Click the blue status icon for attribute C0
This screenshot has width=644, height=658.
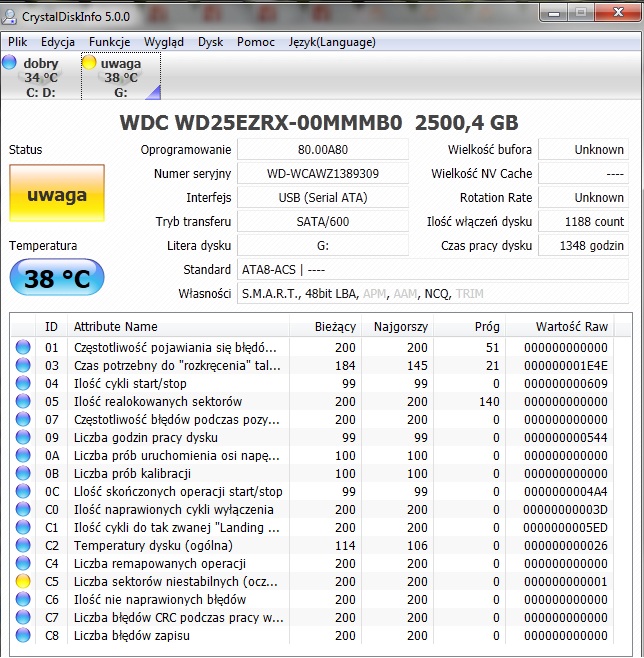coord(23,509)
